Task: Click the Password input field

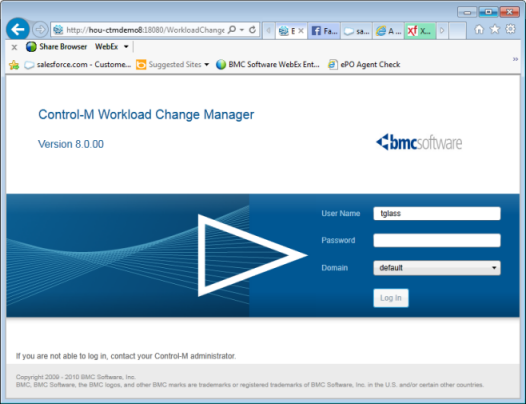Action: click(437, 240)
